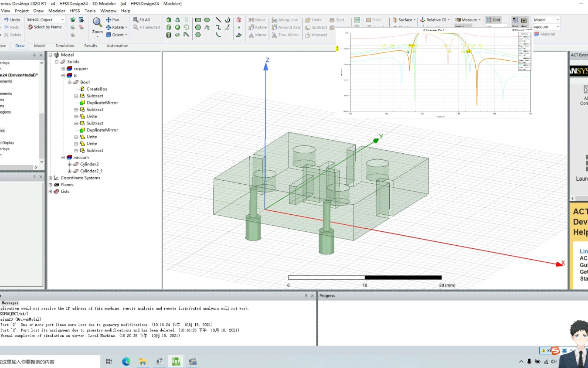Switch to the Results ribbon tab
This screenshot has width=588, height=368.
tap(91, 46)
